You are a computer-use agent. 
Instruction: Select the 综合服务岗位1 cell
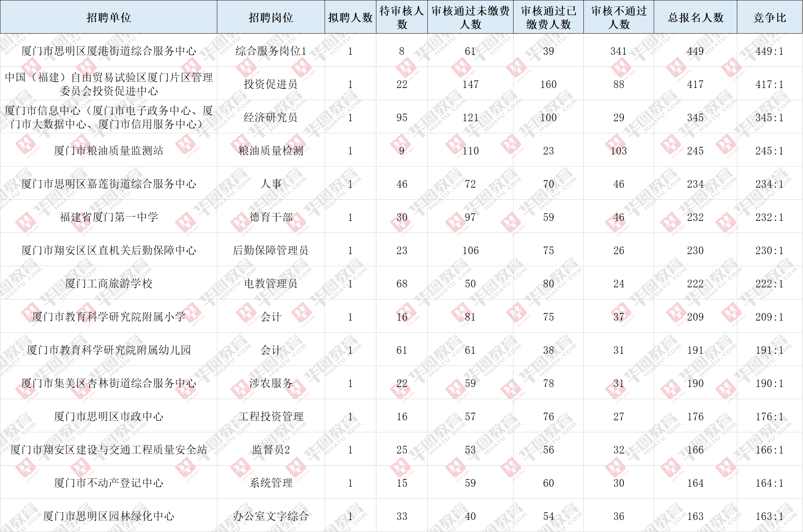pos(271,50)
